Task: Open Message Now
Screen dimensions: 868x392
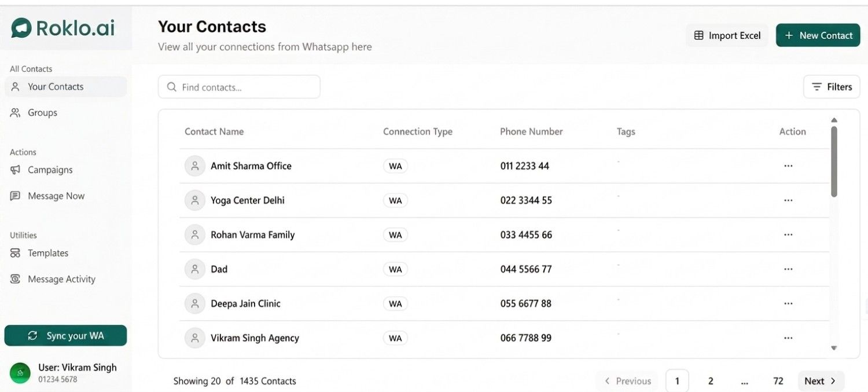Action: tap(47, 196)
